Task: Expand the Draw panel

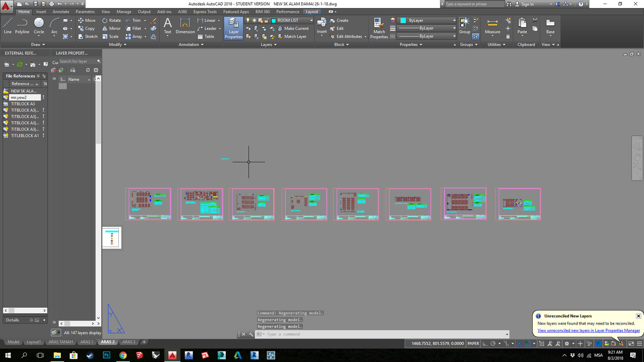Action: pos(38,45)
